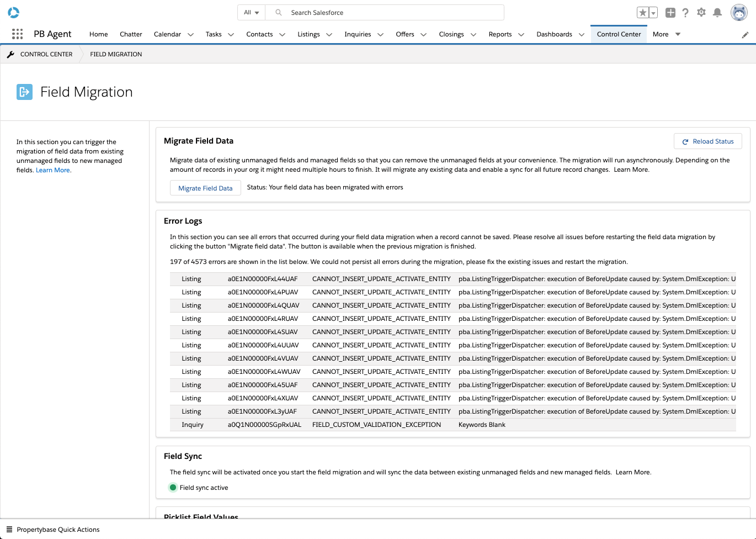Image resolution: width=756 pixels, height=539 pixels.
Task: Select record ID a0E1N00000FxL4RUAV
Action: pyautogui.click(x=263, y=319)
